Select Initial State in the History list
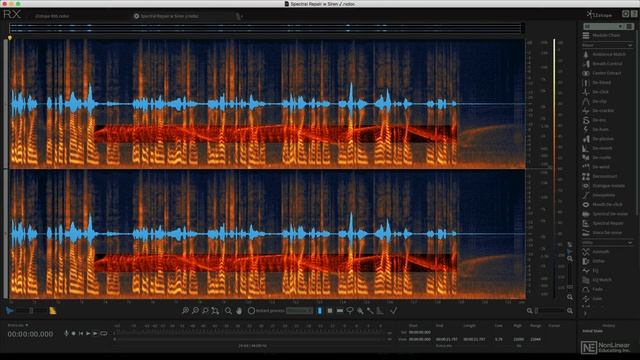640x360 pixels. click(593, 331)
